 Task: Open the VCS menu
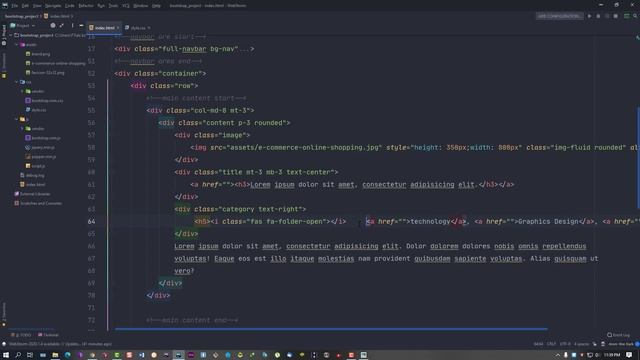tap(126, 6)
